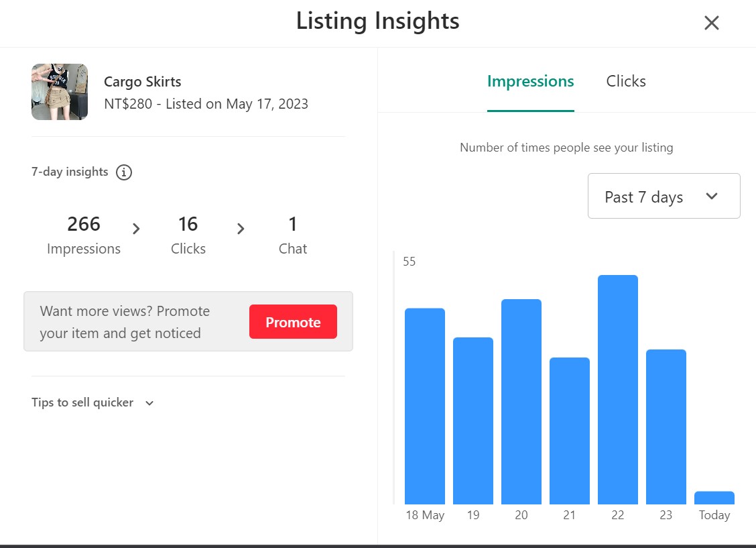Click the 18 May chart bar

click(425, 406)
